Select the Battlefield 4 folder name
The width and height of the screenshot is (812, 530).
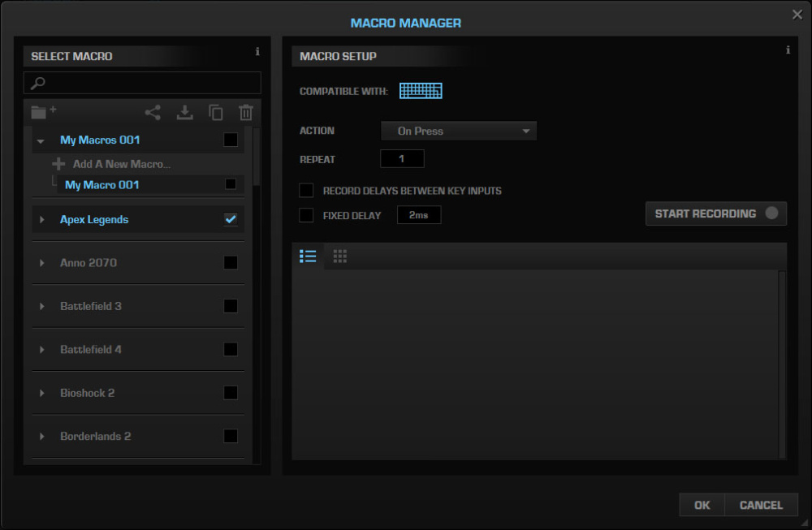coord(91,350)
